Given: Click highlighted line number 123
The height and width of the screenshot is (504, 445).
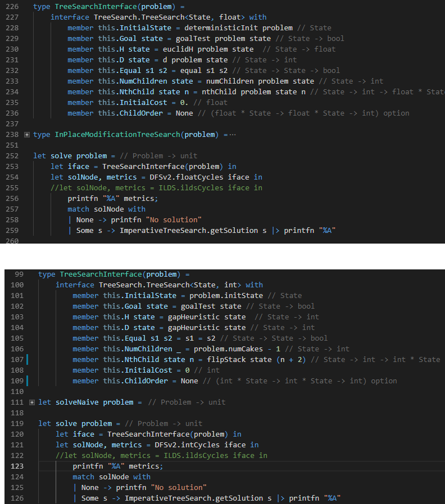Looking at the screenshot, I should point(16,466).
